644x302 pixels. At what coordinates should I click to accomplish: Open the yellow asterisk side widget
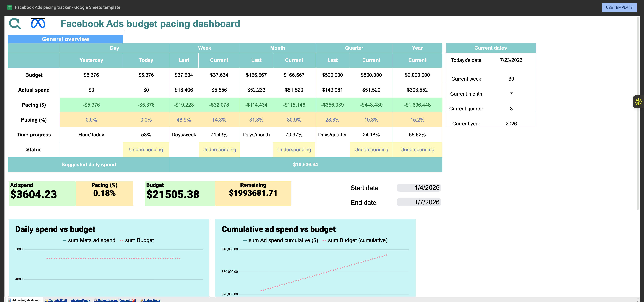[638, 102]
